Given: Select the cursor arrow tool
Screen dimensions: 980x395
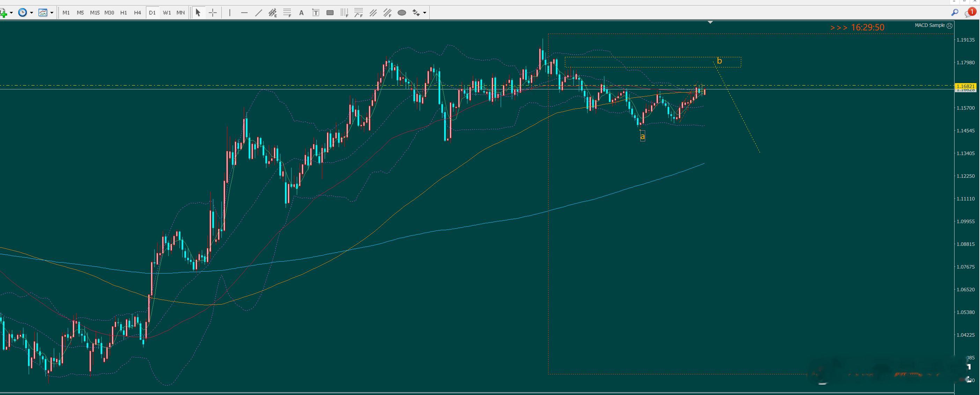Looking at the screenshot, I should coord(198,13).
